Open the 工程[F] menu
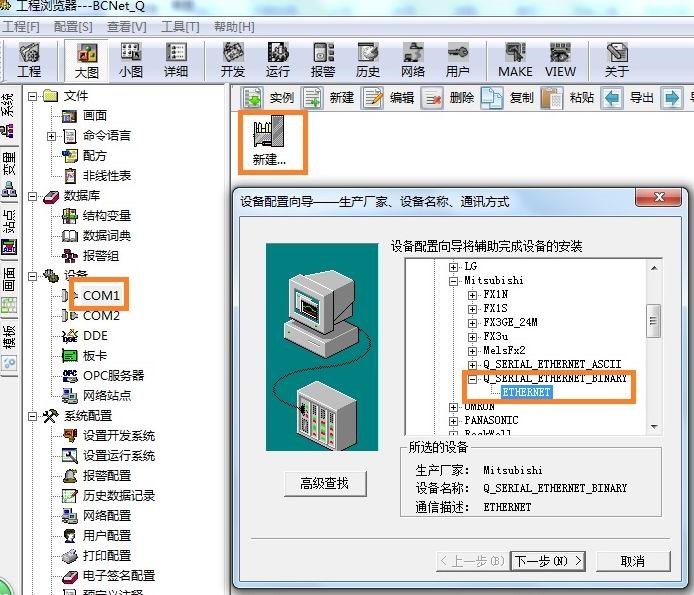 [x=21, y=27]
